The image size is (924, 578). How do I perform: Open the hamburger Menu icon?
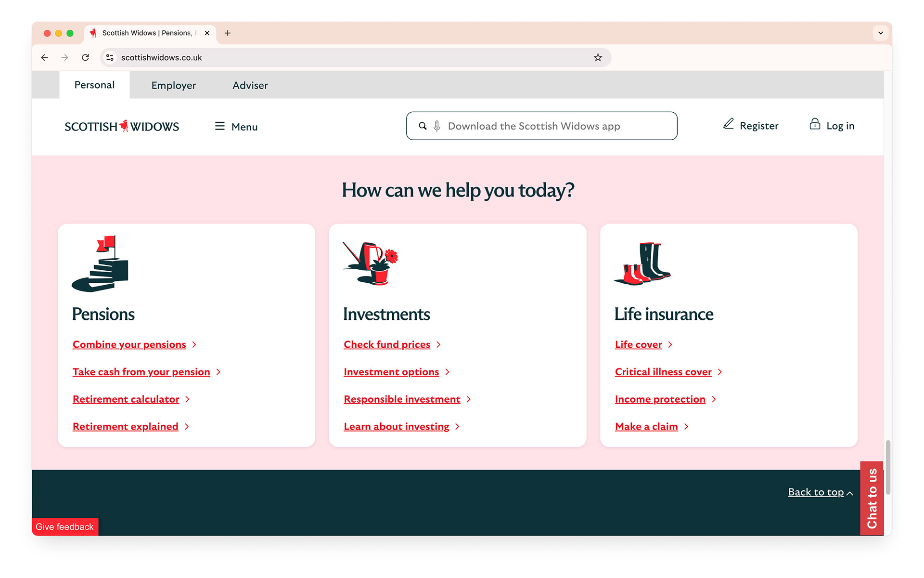(x=220, y=126)
